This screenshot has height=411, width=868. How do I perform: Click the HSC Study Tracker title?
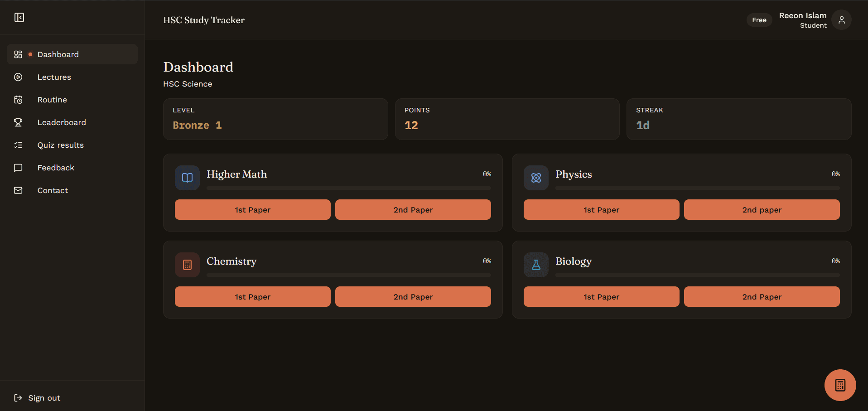[x=204, y=20]
